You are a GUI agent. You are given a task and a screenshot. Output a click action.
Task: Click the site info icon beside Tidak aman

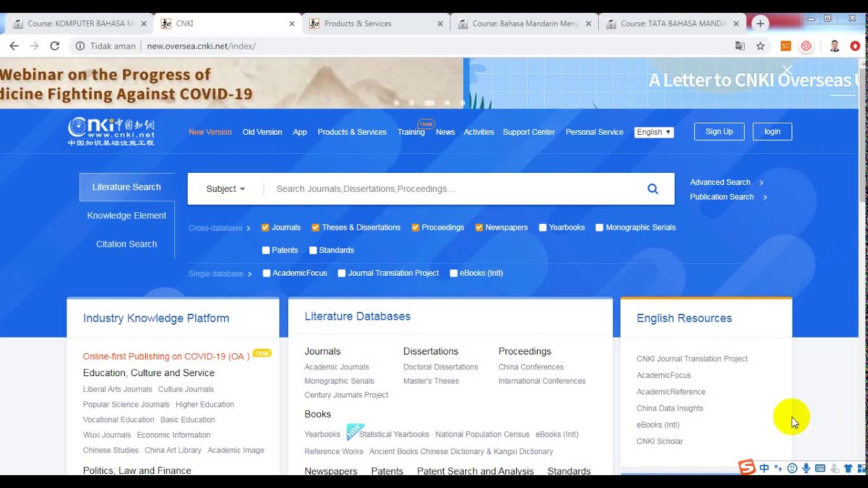click(80, 46)
